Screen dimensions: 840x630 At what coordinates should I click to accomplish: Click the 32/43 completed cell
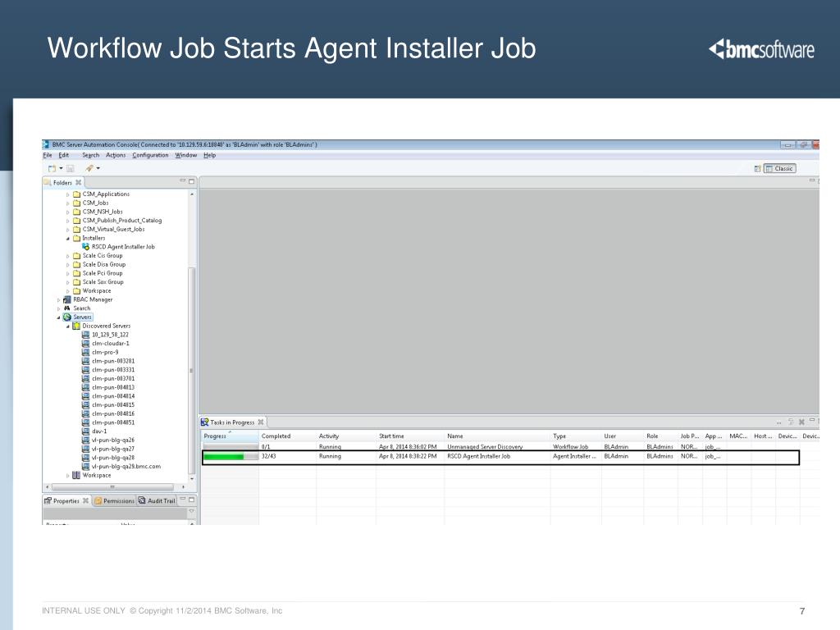point(269,456)
